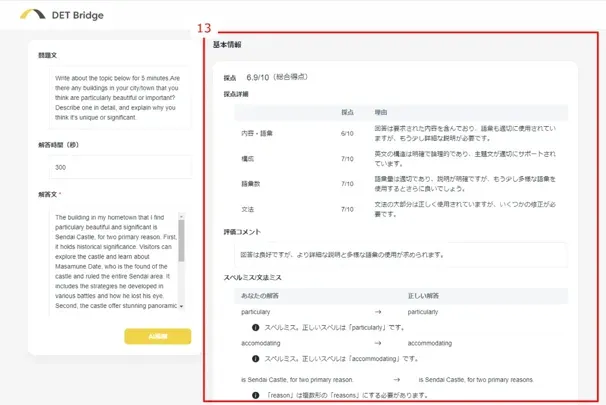Viewport: 606px width, 405px height.
Task: Click the 基本情報 section heading
Action: pyautogui.click(x=227, y=44)
